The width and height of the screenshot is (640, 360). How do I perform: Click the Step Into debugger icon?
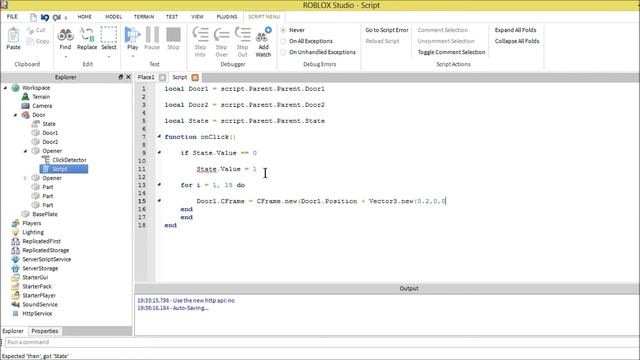pos(200,35)
